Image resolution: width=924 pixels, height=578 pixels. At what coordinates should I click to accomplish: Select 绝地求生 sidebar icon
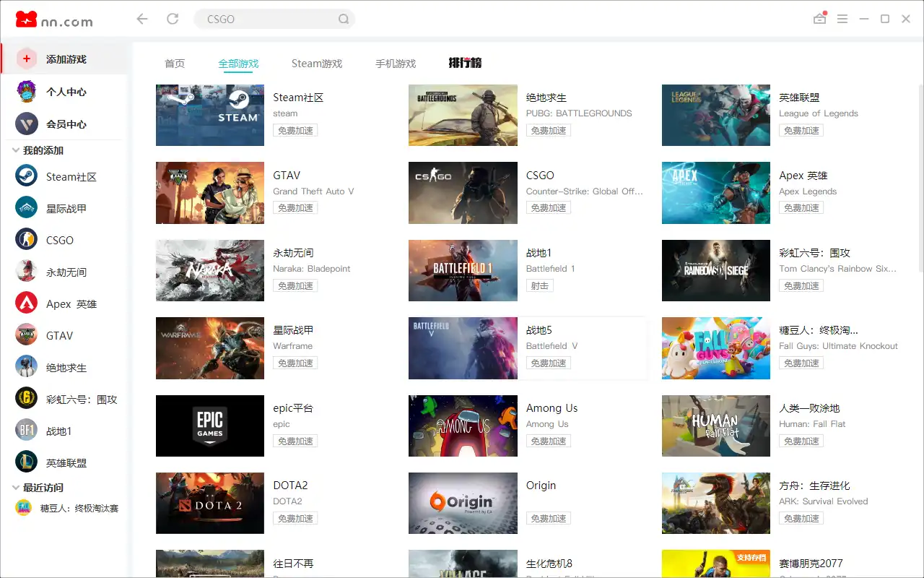(27, 367)
